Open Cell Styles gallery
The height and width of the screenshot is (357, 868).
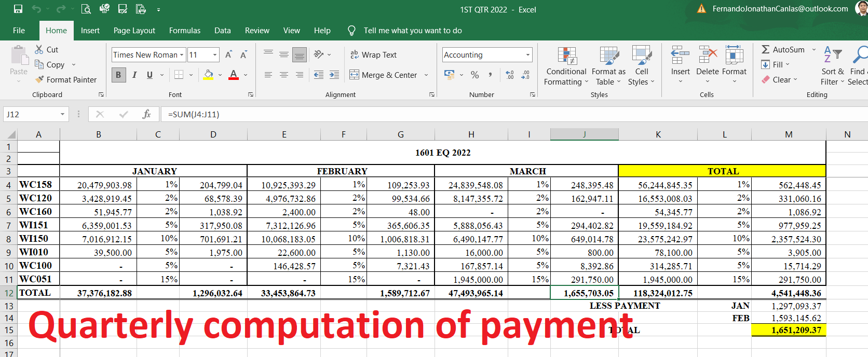tap(641, 66)
